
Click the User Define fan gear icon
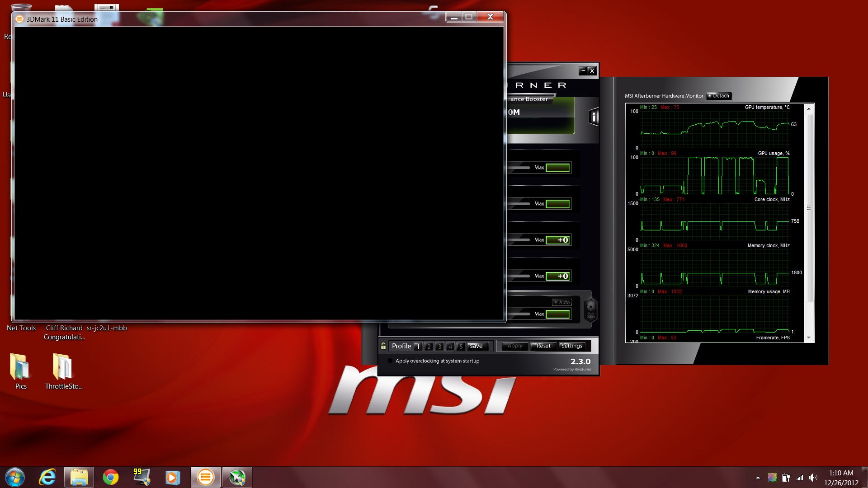click(591, 310)
